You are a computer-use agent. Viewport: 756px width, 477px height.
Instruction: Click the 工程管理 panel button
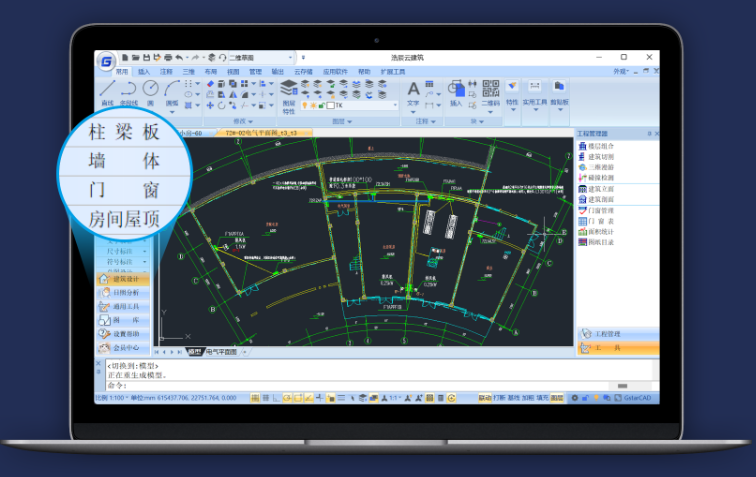pos(617,333)
